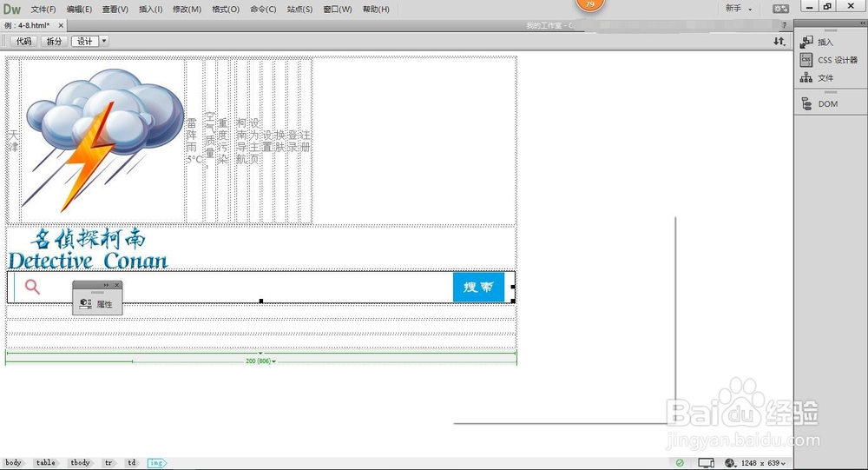The height and width of the screenshot is (470, 868).
Task: Open the 站点(S) menu
Action: coord(299,9)
